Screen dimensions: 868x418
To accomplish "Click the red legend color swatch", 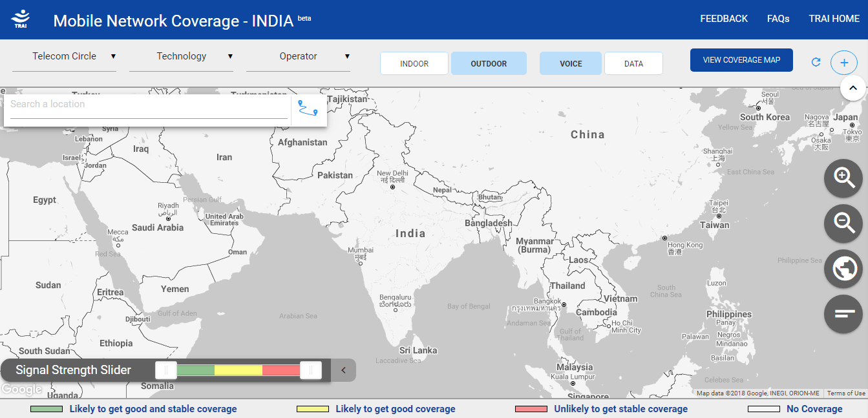I will coord(531,409).
